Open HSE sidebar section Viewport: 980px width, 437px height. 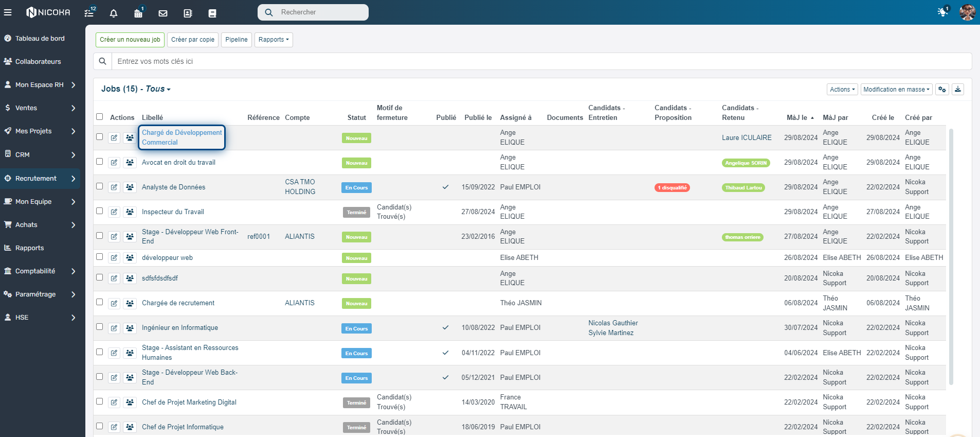pyautogui.click(x=40, y=318)
